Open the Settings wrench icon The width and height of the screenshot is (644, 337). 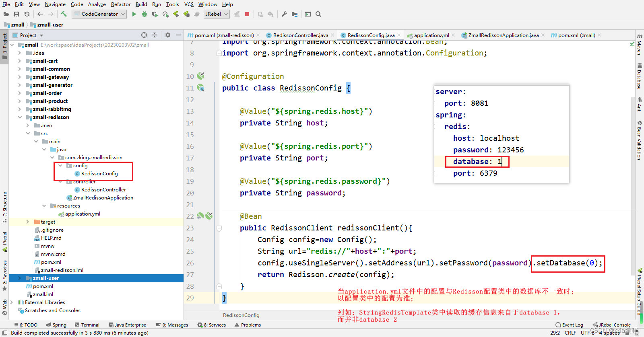click(x=284, y=14)
